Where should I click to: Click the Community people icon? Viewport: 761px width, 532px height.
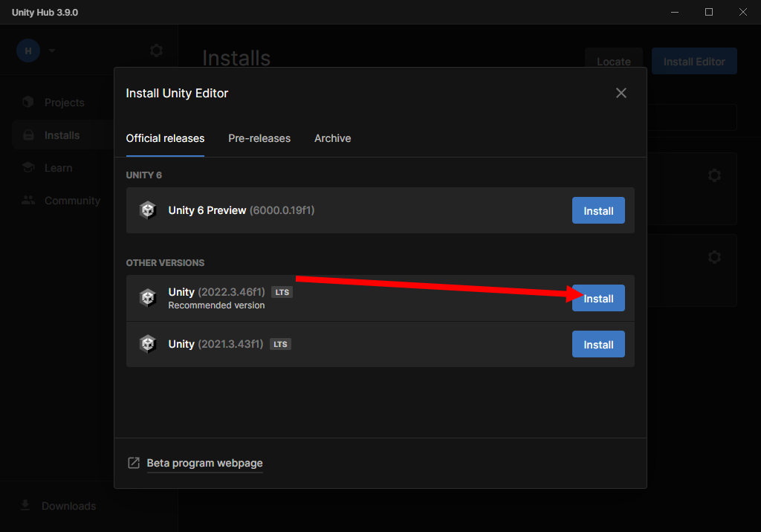click(28, 199)
